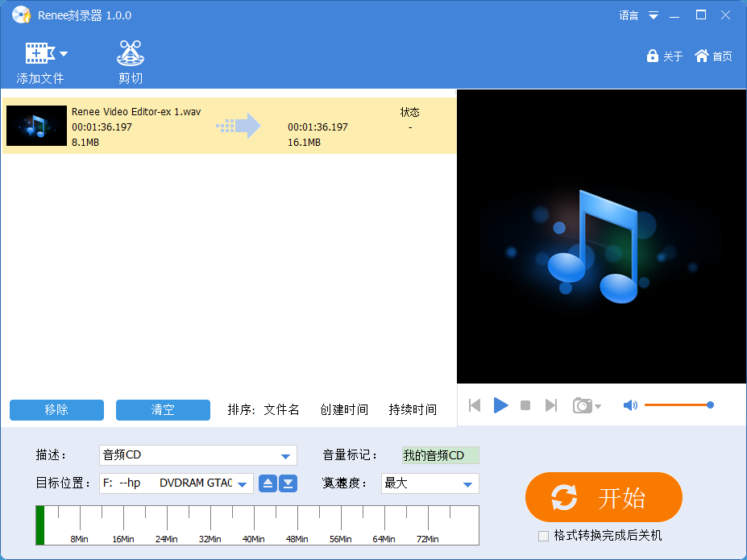The image size is (747, 560).
Task: Stop the preview playback
Action: (525, 405)
